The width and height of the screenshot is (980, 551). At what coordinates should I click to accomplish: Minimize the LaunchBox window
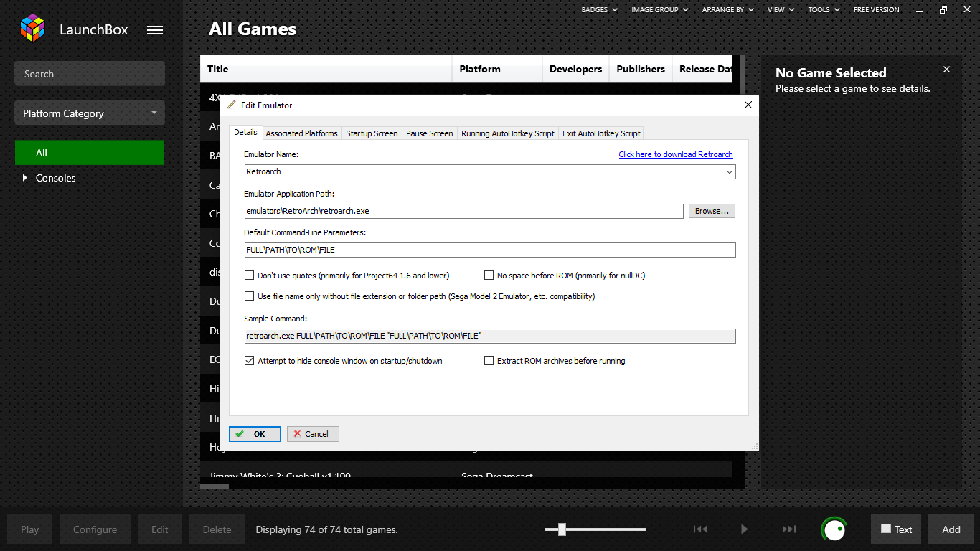(920, 10)
